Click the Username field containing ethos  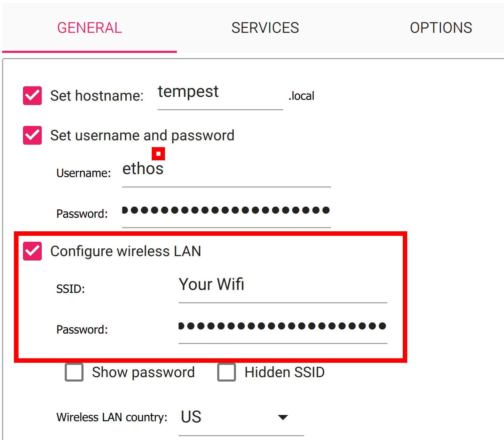click(x=226, y=170)
